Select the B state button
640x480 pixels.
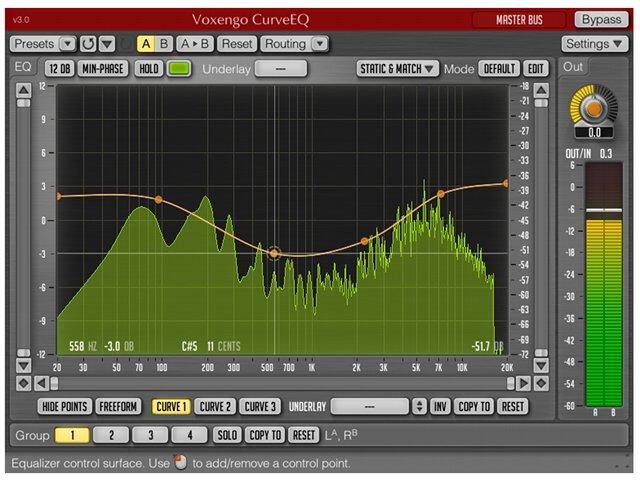click(164, 44)
